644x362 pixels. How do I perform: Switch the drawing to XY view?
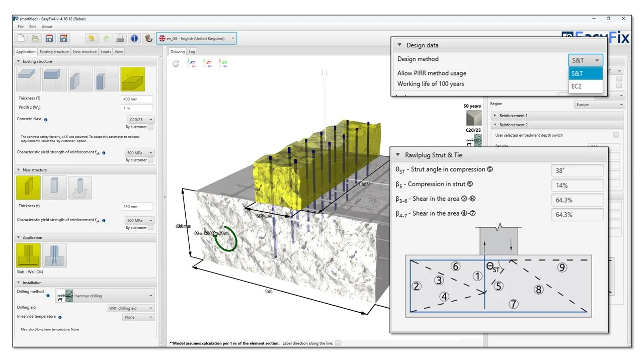pos(192,63)
